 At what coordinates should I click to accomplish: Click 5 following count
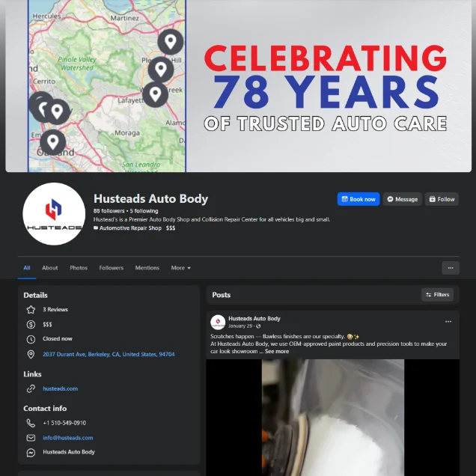click(x=144, y=211)
